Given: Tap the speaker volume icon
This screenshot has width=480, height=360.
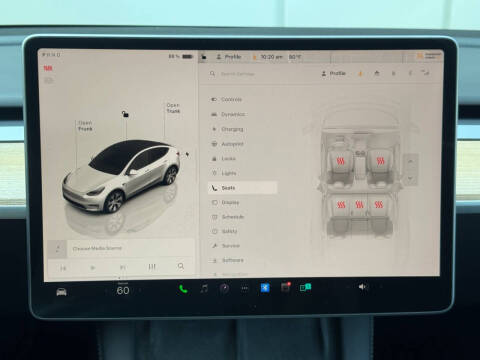Looking at the screenshot, I should point(363,287).
